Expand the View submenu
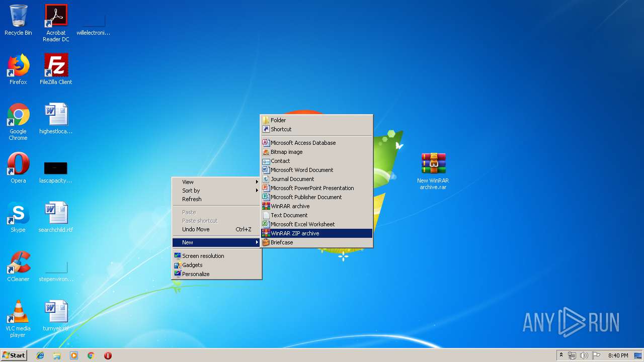This screenshot has height=362, width=644. click(x=216, y=182)
